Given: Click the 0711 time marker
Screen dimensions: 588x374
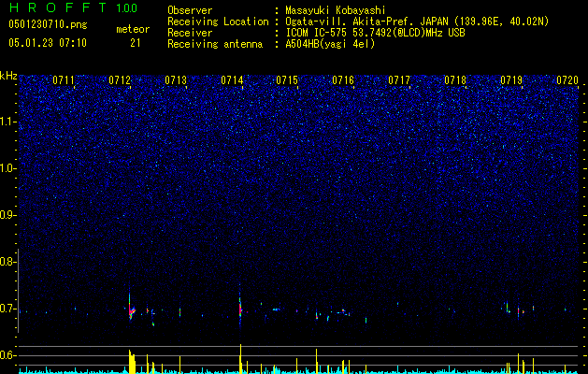Looking at the screenshot, I should 64,79.
